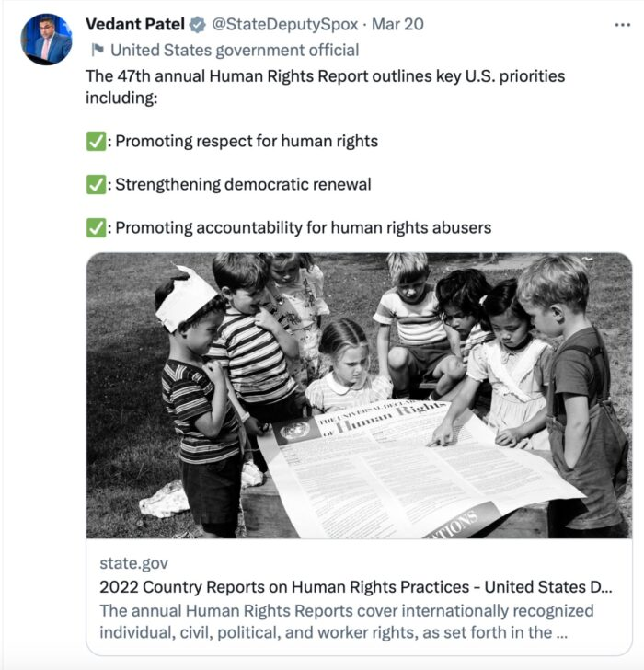Image resolution: width=644 pixels, height=670 pixels.
Task: Click the green checkmark beside accountability for abusers
Action: point(96,227)
